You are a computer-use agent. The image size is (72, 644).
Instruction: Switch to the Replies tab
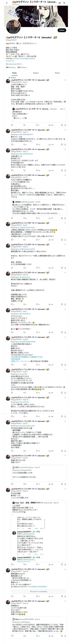[x=36, y=73]
